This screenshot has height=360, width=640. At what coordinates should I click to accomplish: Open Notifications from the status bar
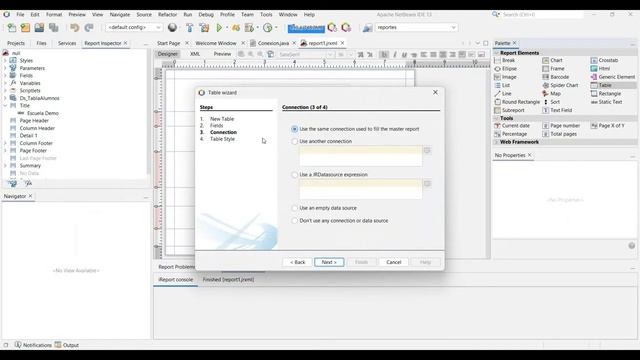coord(33,345)
